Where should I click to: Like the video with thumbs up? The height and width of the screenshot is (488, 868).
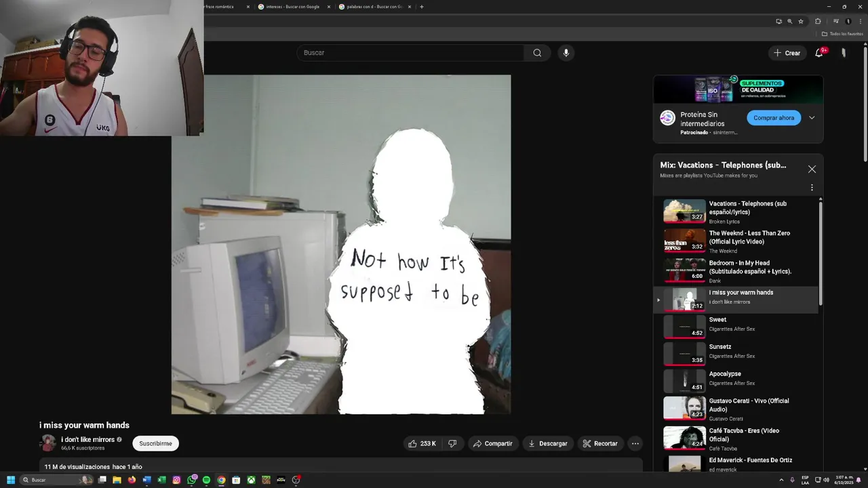point(421,443)
